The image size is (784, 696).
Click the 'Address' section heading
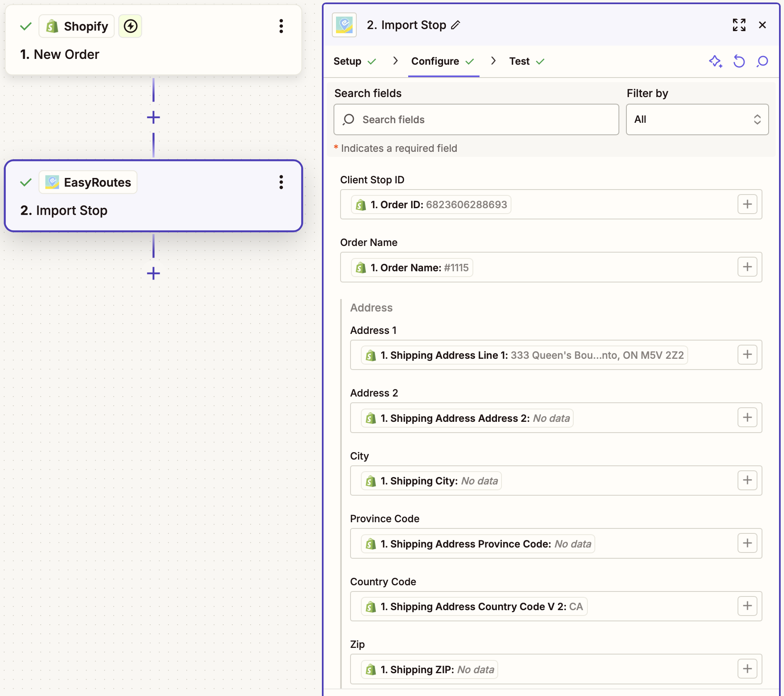click(371, 308)
